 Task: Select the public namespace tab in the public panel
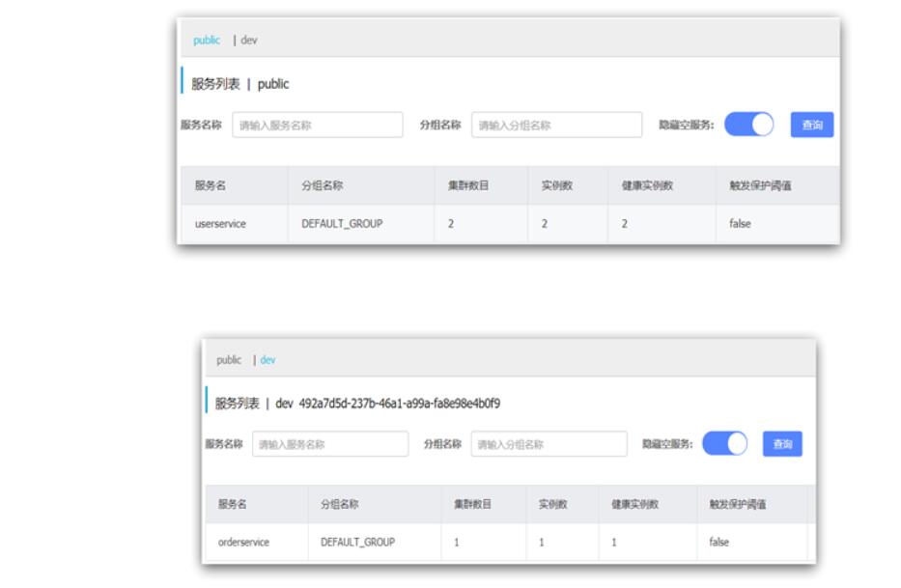[207, 40]
